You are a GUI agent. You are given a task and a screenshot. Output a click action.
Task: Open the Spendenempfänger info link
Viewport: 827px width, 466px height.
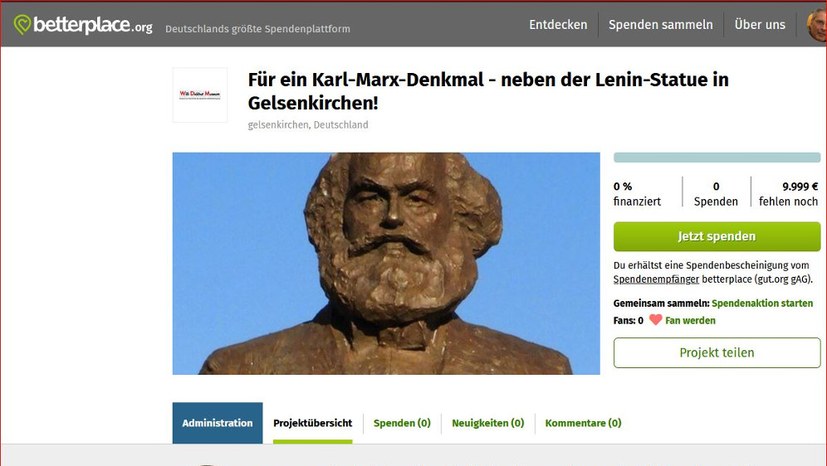656,279
